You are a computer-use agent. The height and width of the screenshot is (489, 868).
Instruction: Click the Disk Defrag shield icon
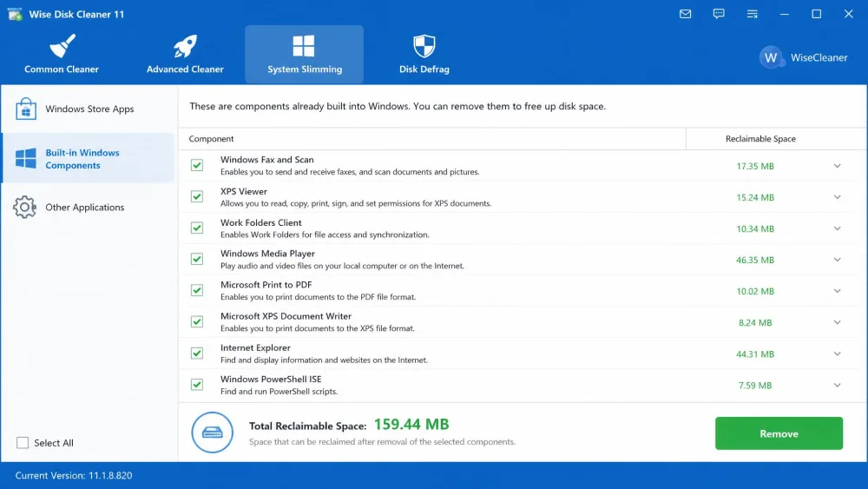click(x=424, y=46)
